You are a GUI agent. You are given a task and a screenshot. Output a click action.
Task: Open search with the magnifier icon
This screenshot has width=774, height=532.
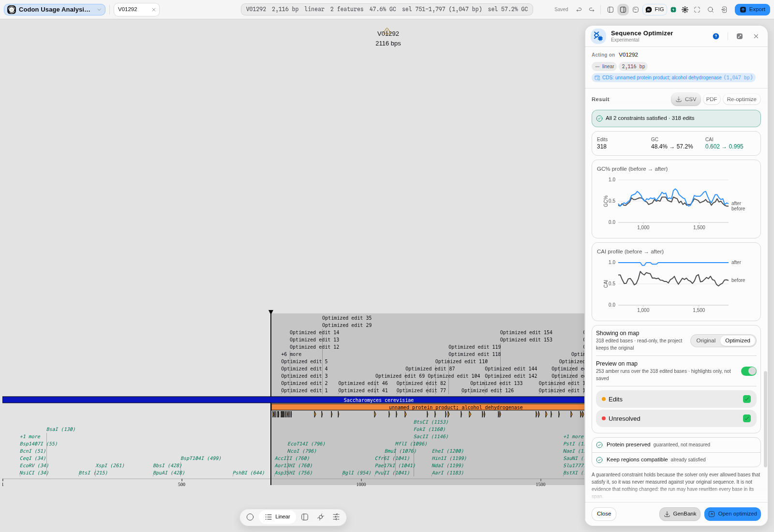(711, 10)
